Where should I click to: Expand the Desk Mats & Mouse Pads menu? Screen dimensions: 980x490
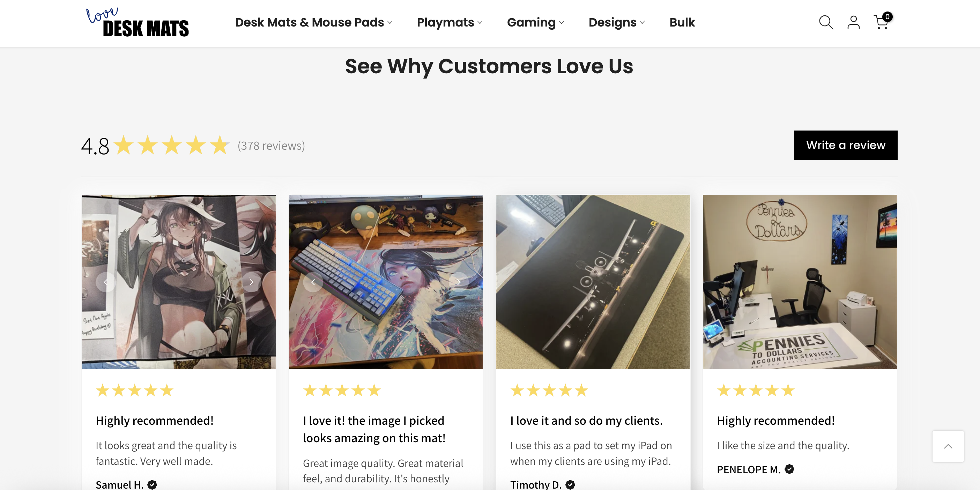click(x=313, y=22)
